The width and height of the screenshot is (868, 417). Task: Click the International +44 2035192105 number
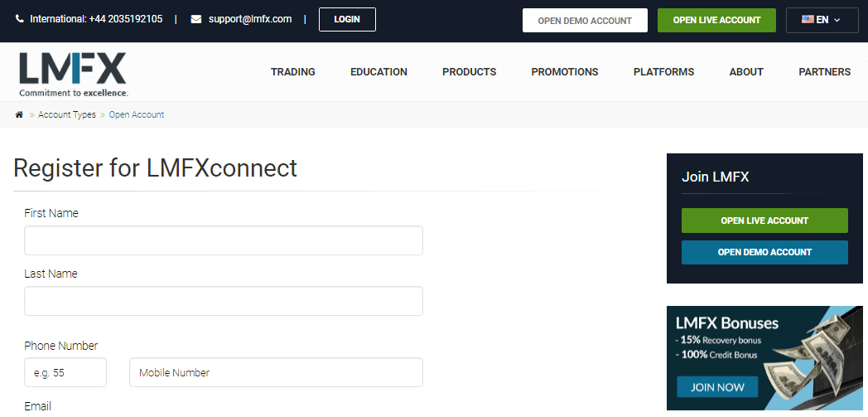tap(96, 19)
